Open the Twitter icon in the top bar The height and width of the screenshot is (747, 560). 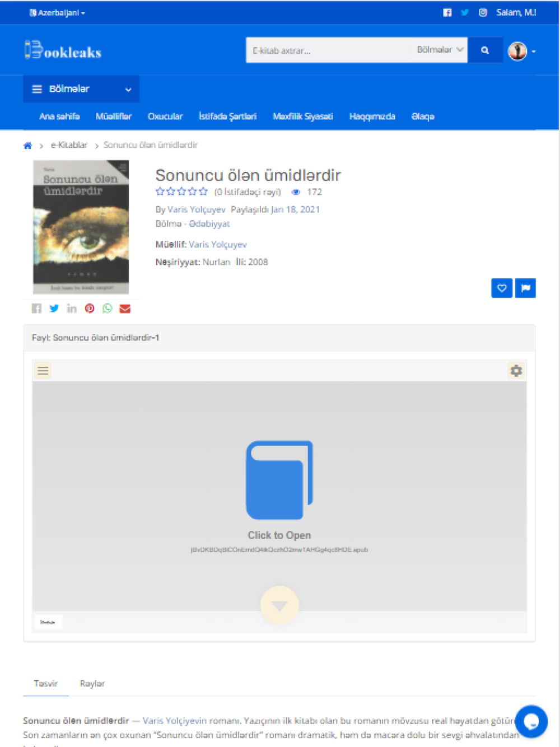coord(465,12)
